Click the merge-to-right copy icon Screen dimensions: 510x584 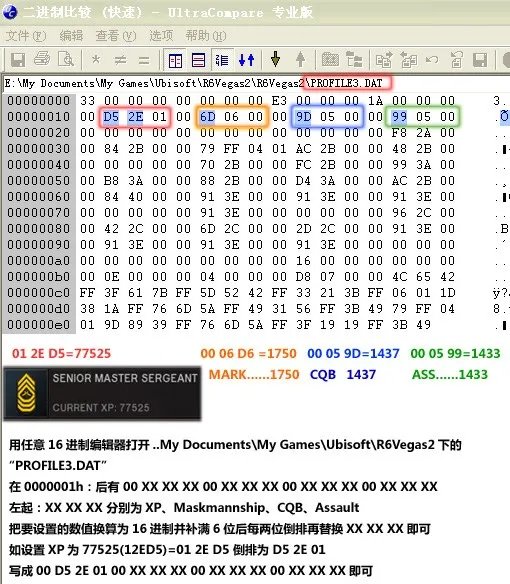click(x=384, y=60)
